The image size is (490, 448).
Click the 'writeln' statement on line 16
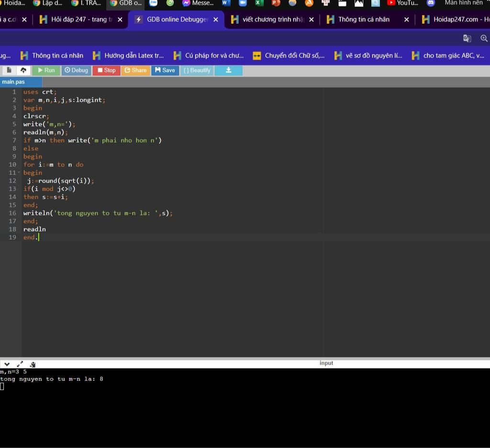click(x=98, y=213)
